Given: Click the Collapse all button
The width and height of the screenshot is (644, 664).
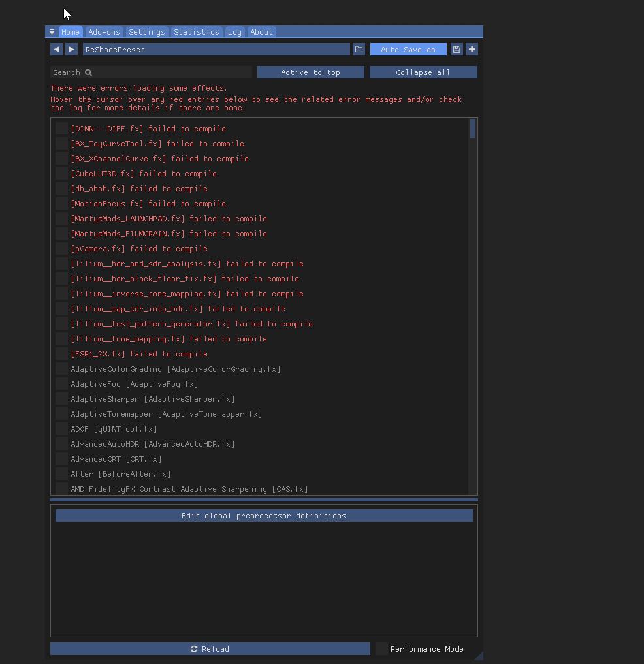Looking at the screenshot, I should pyautogui.click(x=423, y=72).
